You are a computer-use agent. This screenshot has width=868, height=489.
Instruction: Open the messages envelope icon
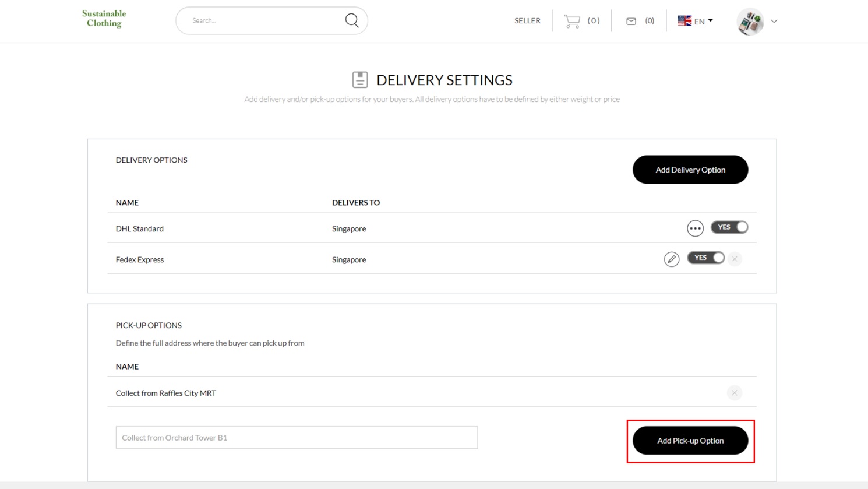tap(631, 21)
